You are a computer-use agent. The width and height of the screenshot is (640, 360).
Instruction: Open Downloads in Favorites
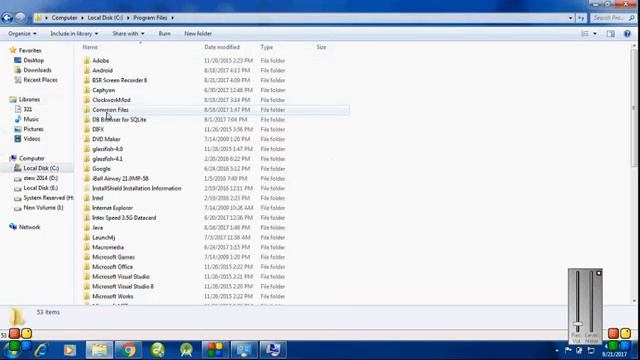pos(37,70)
